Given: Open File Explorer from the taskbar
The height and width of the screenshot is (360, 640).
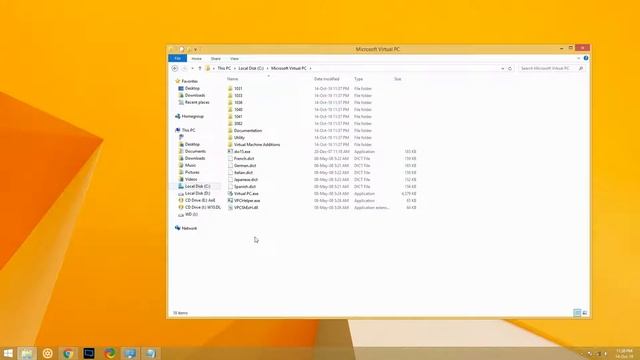Looking at the screenshot, I should click(27, 353).
